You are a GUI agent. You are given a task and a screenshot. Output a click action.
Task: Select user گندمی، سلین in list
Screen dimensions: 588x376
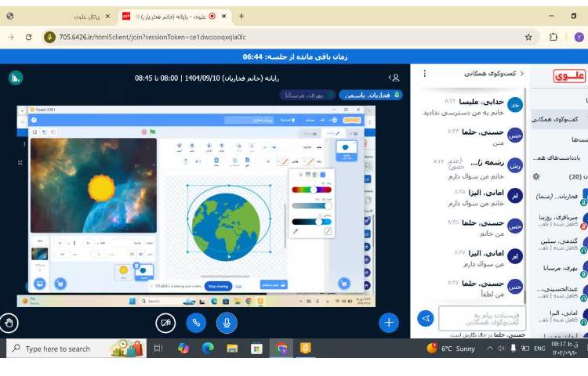click(x=561, y=244)
